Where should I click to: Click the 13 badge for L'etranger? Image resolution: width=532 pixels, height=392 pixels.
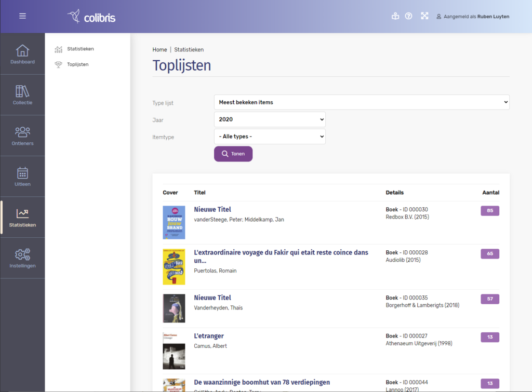point(490,337)
